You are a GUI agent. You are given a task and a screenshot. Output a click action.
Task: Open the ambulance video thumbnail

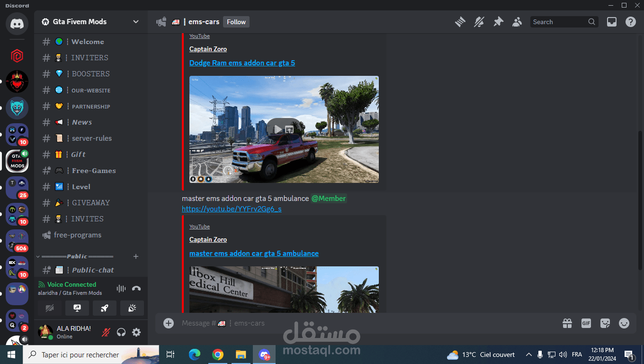point(284,289)
